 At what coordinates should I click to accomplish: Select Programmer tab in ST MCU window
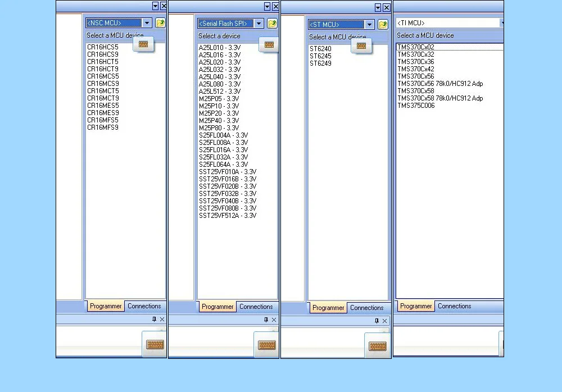328,308
